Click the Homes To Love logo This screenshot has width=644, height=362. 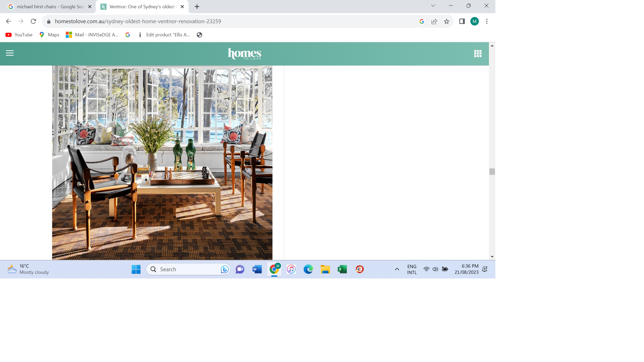pos(244,54)
